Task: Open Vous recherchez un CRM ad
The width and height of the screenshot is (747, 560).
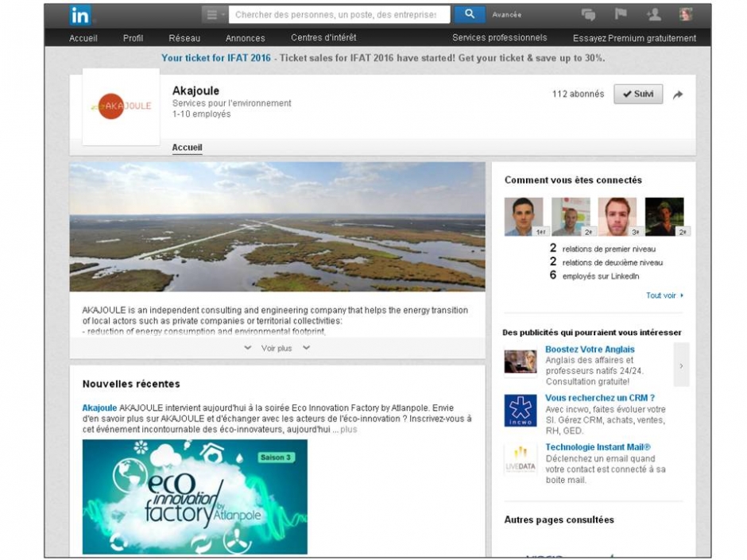Action: click(600, 398)
